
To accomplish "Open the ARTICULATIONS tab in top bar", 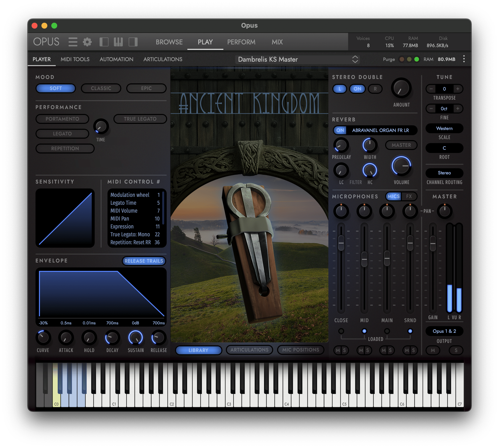I will (163, 59).
